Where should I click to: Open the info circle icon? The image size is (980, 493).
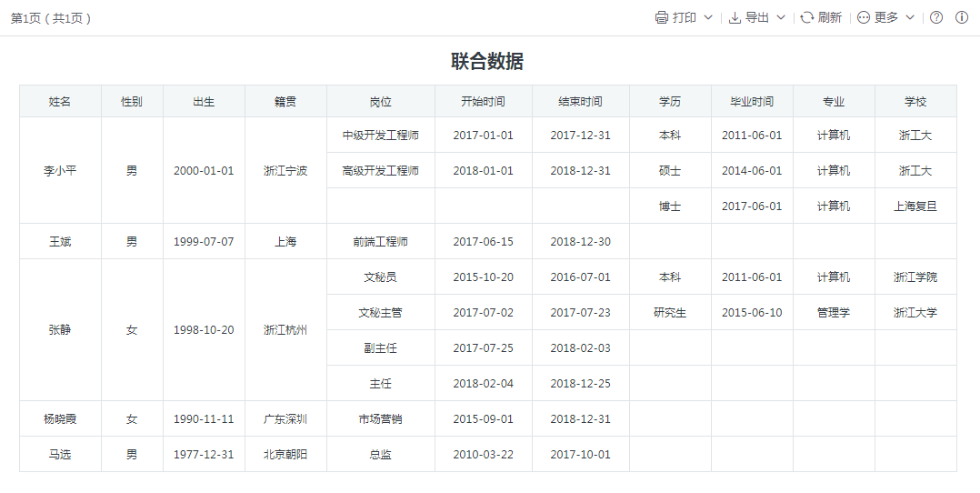tap(962, 18)
